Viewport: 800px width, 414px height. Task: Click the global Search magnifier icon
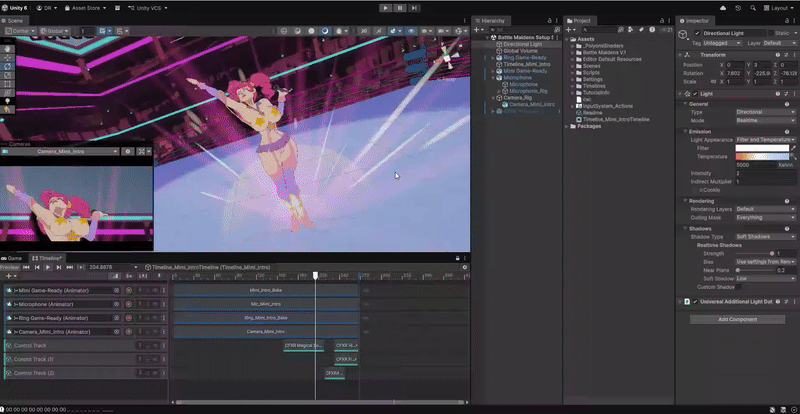(753, 8)
